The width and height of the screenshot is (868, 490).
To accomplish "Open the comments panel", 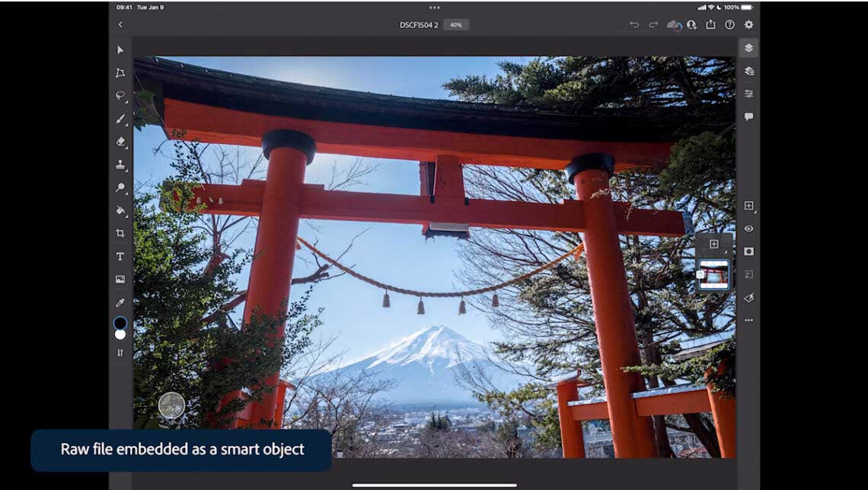I will click(x=748, y=117).
